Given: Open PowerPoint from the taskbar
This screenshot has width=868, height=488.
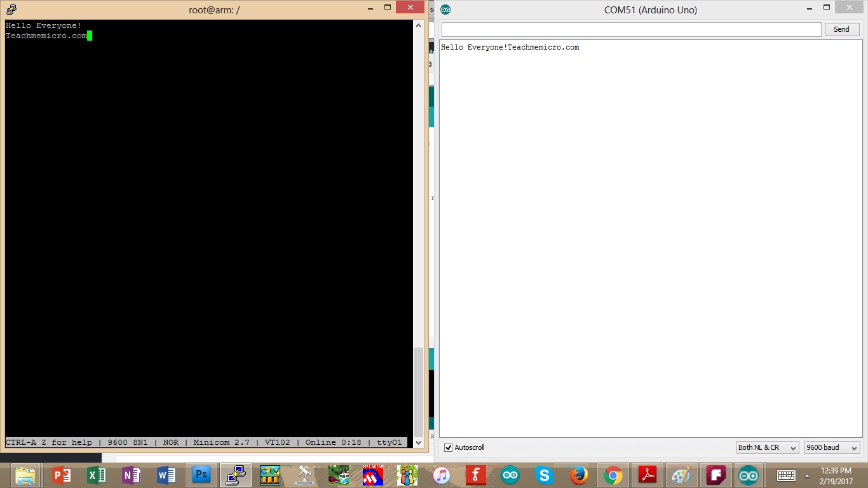Looking at the screenshot, I should pyautogui.click(x=62, y=475).
